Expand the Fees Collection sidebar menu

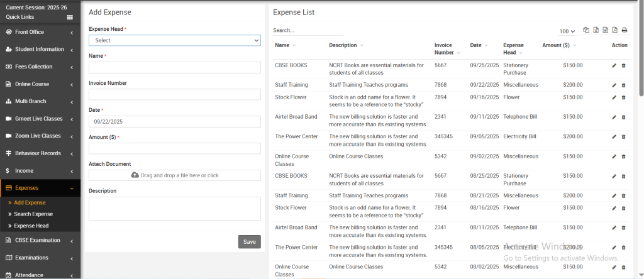pyautogui.click(x=40, y=67)
